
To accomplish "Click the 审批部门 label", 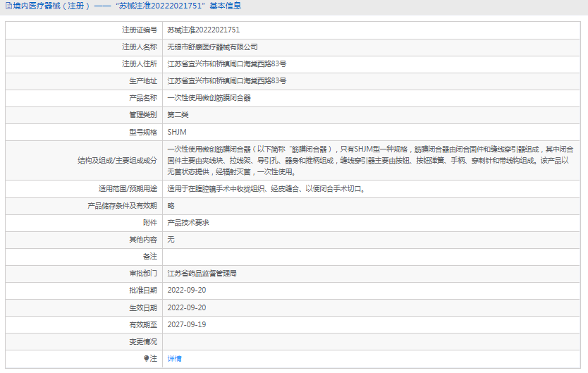I will click(143, 274).
